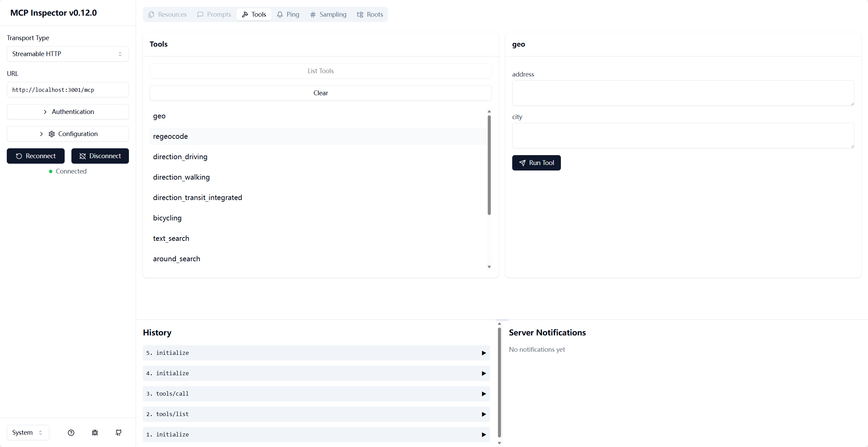This screenshot has width=868, height=447.
Task: Expand the tools/call history entry
Action: tap(316, 394)
